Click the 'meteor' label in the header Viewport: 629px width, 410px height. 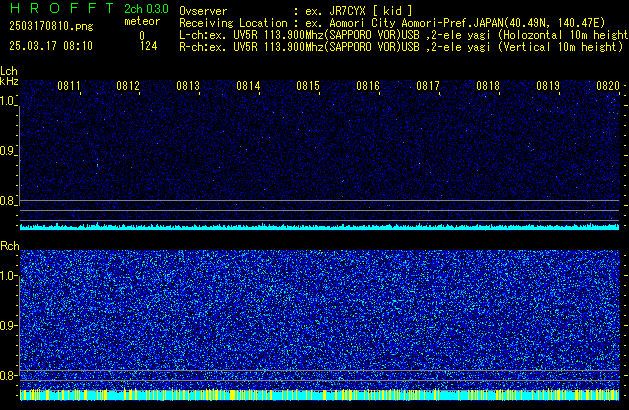142,21
